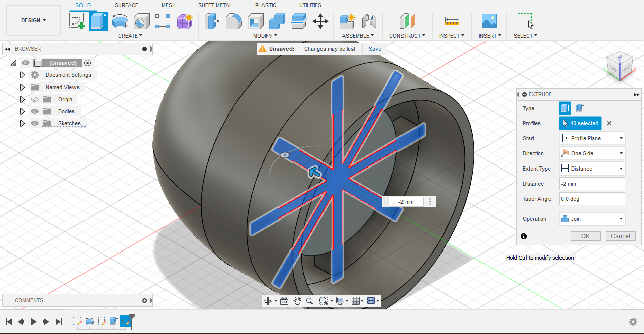Select the Measure tool
This screenshot has width=644, height=334.
452,21
